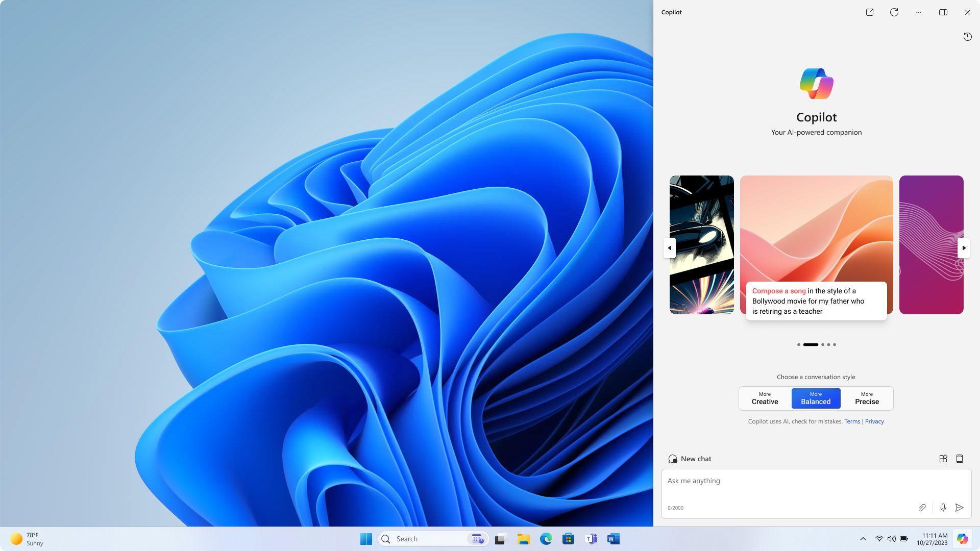Click the Bollywood song suggestion card
Viewport: 980px width, 551px height.
817,244
